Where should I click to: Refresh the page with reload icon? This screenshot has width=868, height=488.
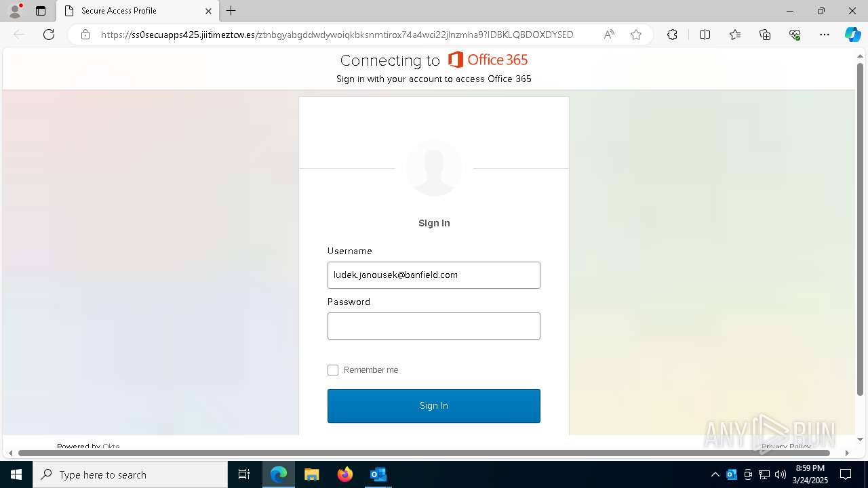click(49, 35)
